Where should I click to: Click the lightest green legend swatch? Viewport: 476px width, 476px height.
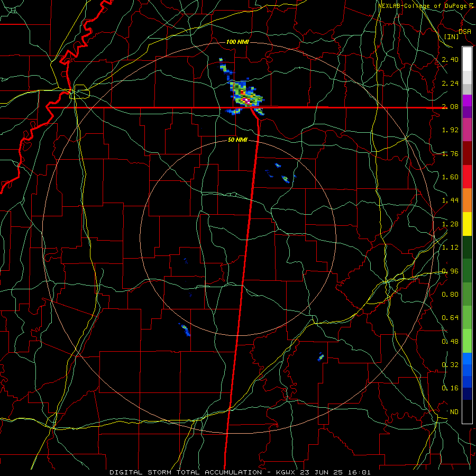point(467,341)
